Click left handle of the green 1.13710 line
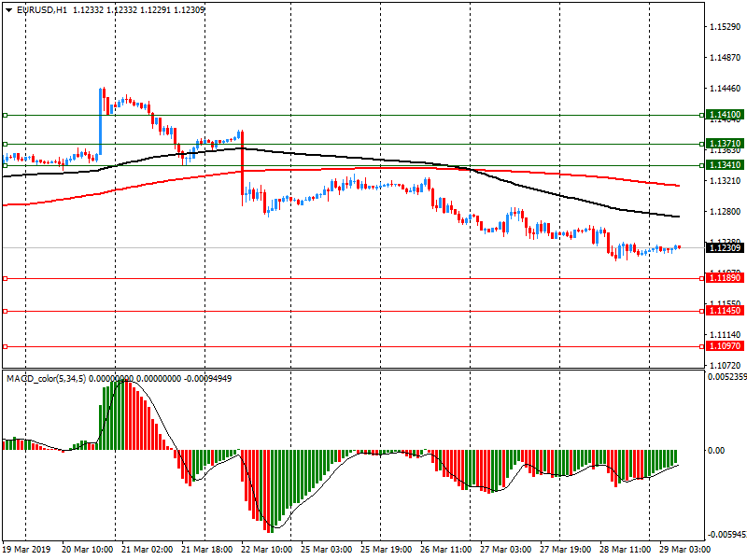 [x=5, y=145]
